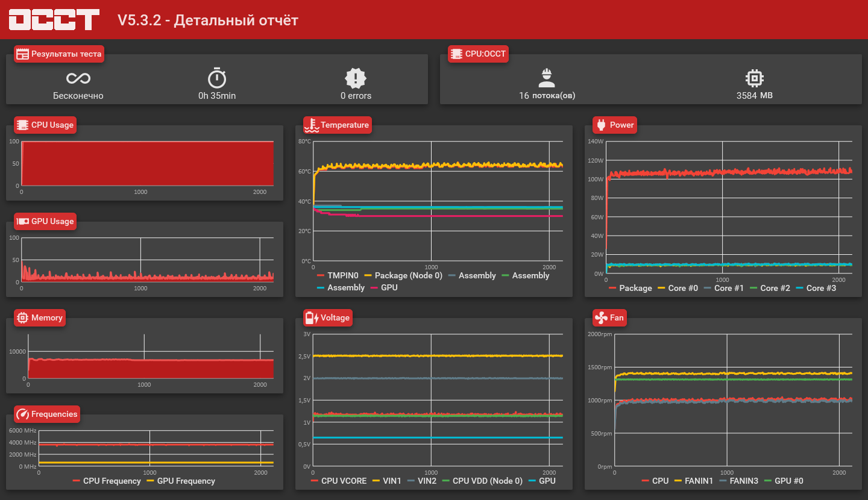Screen dimensions: 868x500
Task: Click the CPU:OCCT section label
Action: (479, 54)
